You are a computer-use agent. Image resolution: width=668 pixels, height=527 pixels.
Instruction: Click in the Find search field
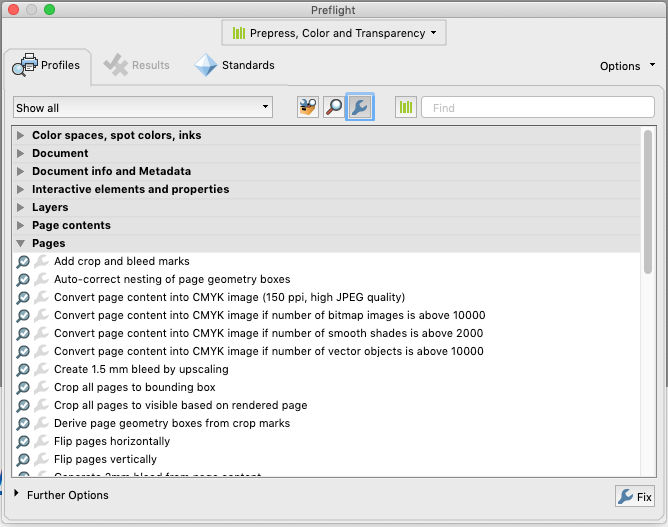click(x=538, y=107)
